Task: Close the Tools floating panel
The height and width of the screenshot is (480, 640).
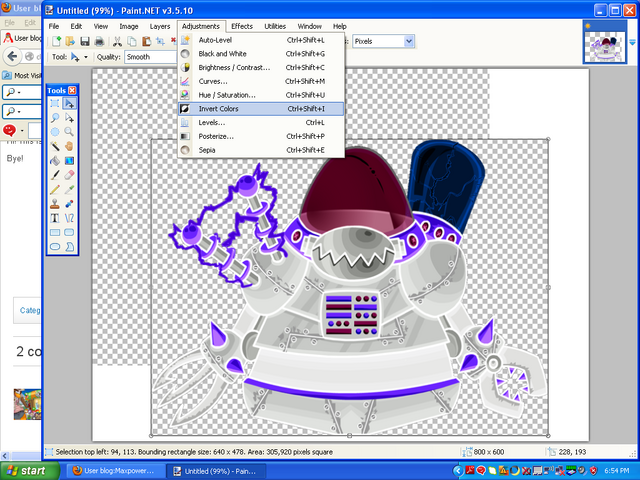Action: coord(72,90)
